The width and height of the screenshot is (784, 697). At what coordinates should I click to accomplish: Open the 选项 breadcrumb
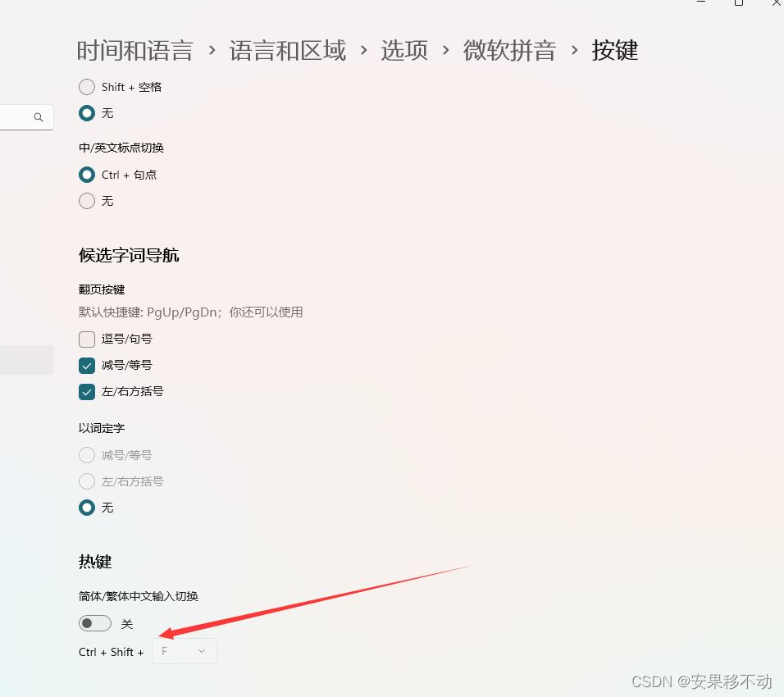pos(404,51)
